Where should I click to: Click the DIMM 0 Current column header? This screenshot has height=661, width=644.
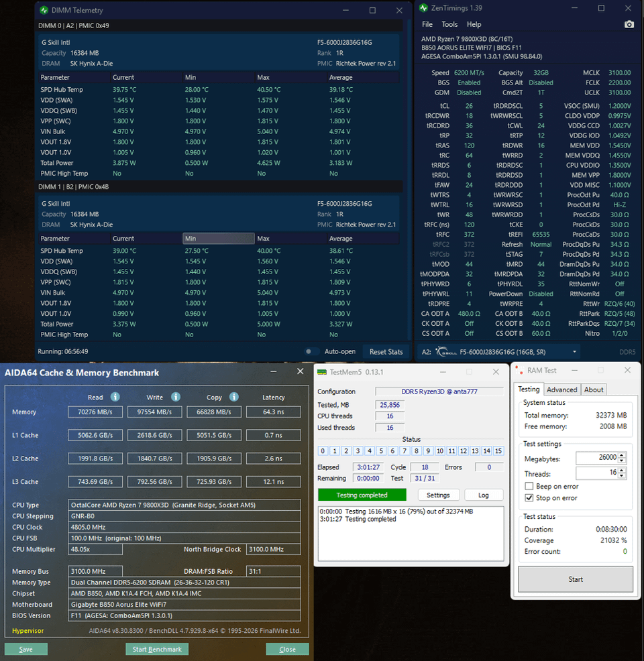pos(146,78)
